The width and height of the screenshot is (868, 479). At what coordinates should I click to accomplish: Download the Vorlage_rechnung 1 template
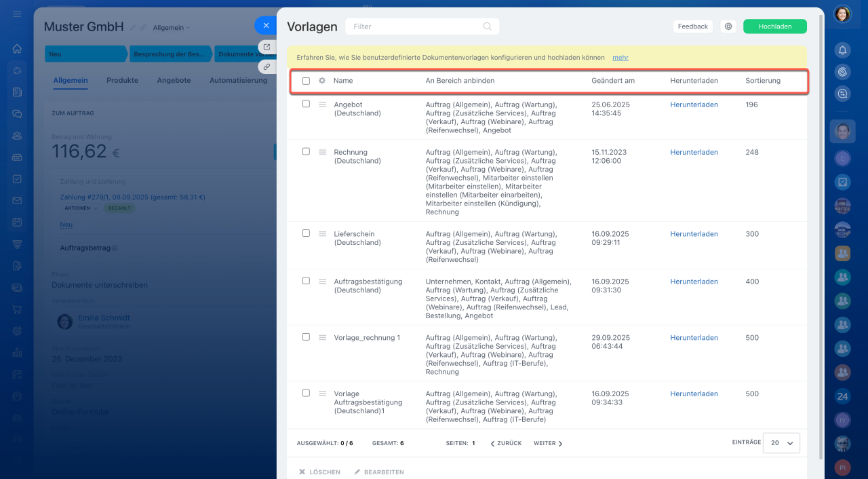(x=694, y=337)
